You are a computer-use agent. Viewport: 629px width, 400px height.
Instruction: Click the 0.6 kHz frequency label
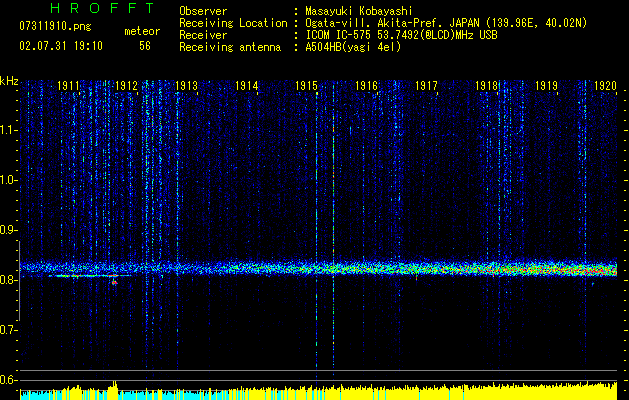point(8,380)
